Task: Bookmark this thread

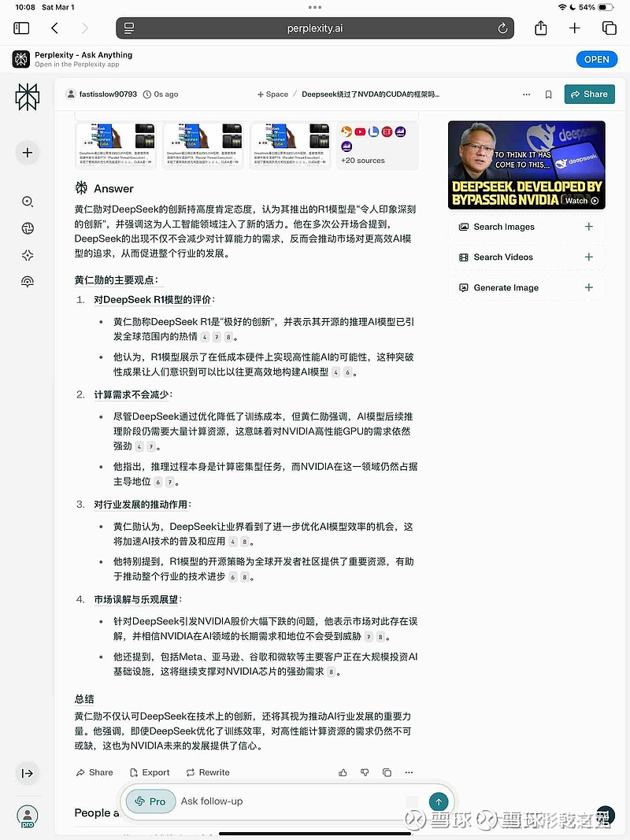Action: coord(549,94)
